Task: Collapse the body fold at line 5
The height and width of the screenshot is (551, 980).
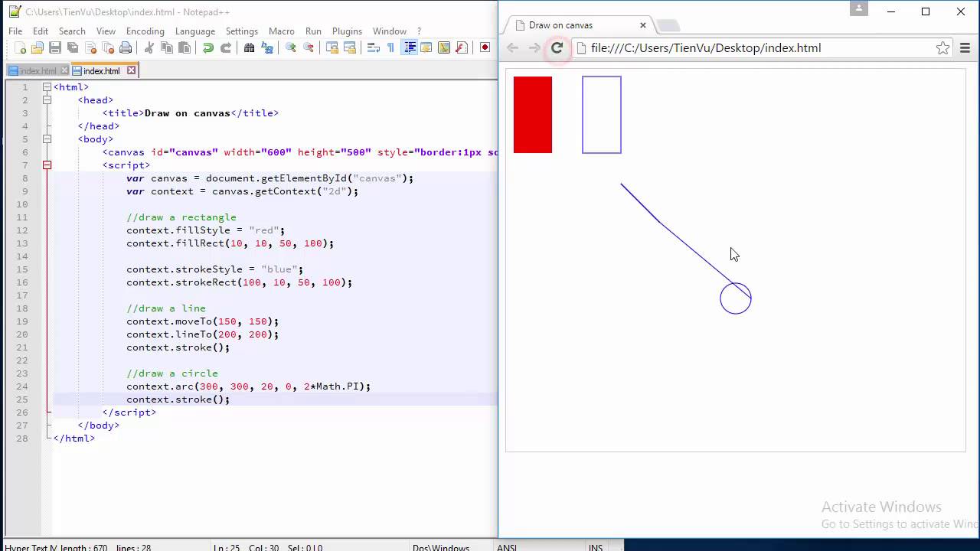Action: pos(47,139)
